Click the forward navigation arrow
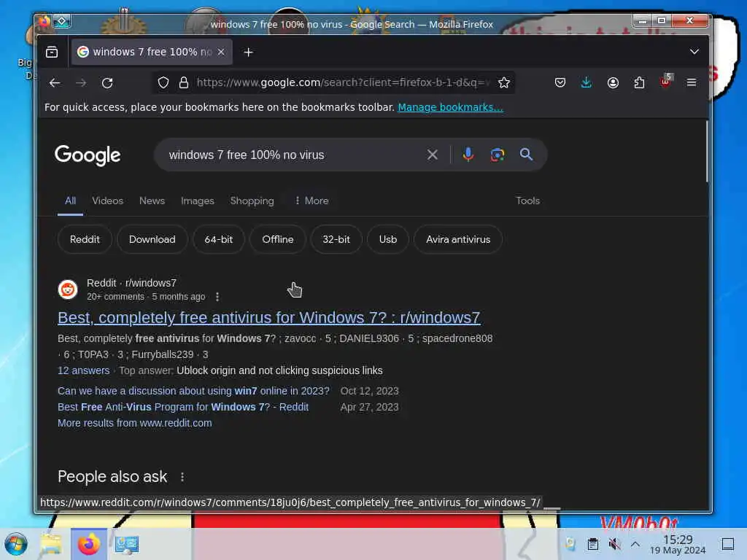This screenshot has width=747, height=560. click(81, 83)
